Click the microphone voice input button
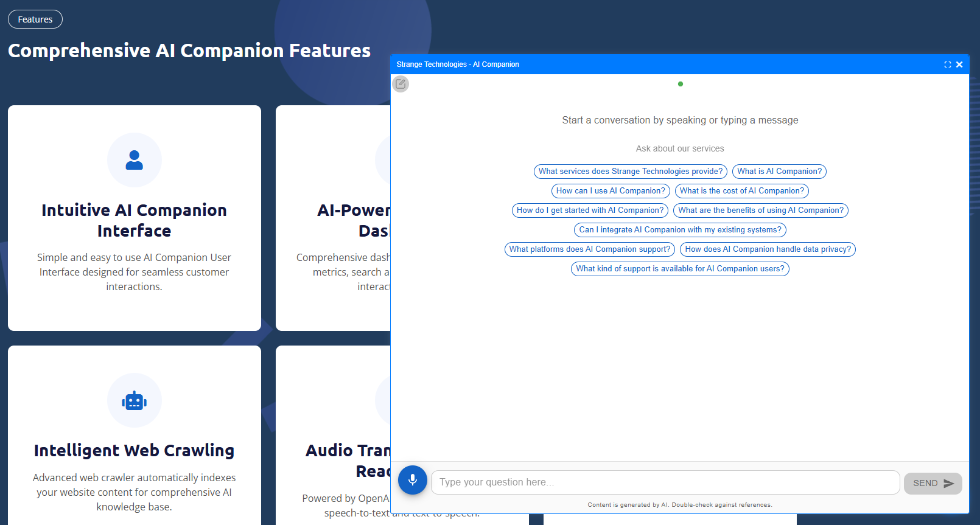The height and width of the screenshot is (525, 980). click(x=412, y=480)
